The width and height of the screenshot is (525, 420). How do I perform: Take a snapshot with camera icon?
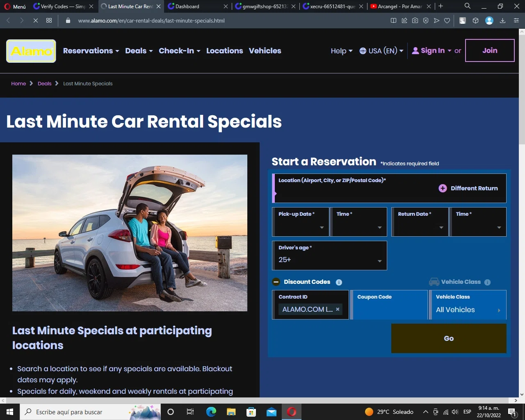tap(415, 21)
